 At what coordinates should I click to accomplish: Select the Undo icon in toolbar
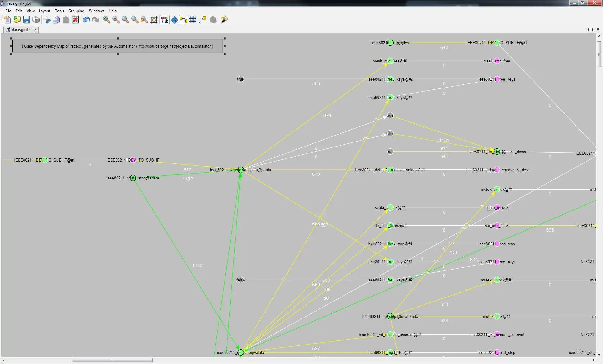(86, 19)
